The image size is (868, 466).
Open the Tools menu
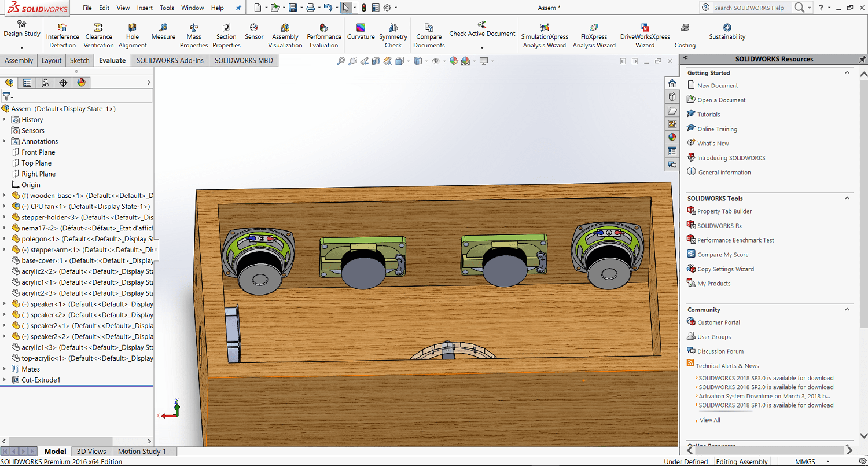[x=167, y=8]
